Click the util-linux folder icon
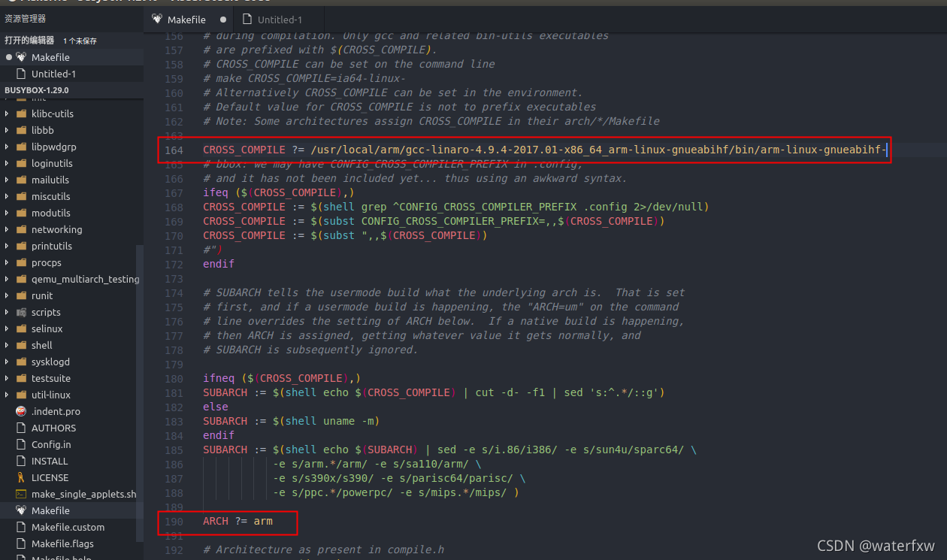Viewport: 947px width, 560px height. pyautogui.click(x=21, y=395)
